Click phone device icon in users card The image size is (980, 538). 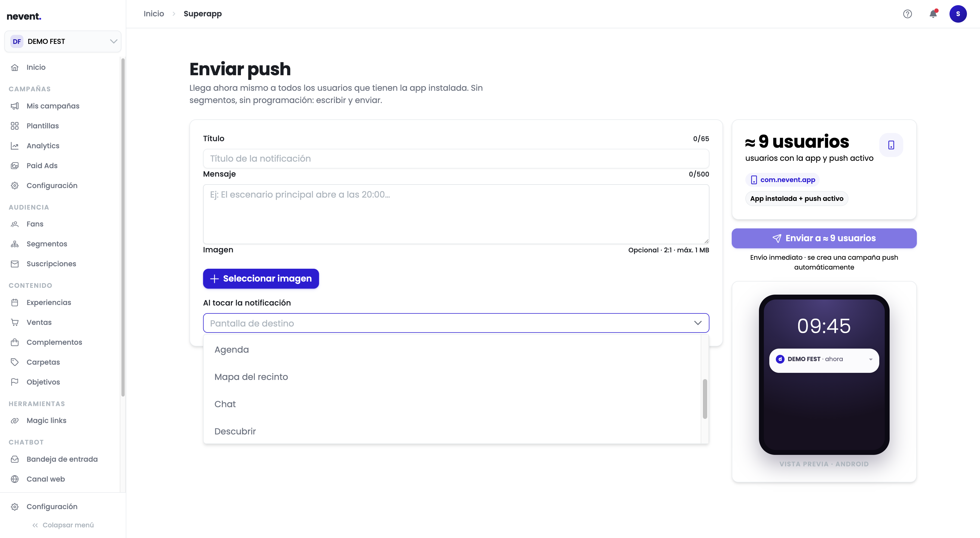891,145
